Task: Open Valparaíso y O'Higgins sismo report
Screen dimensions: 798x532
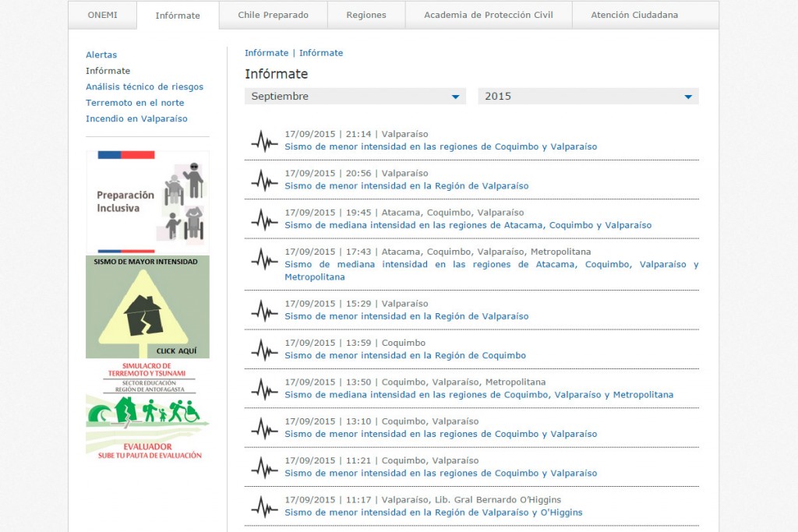Action: (433, 513)
